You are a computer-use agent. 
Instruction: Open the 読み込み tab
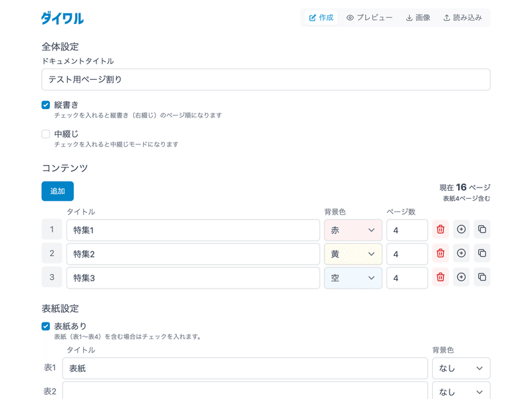tap(463, 18)
